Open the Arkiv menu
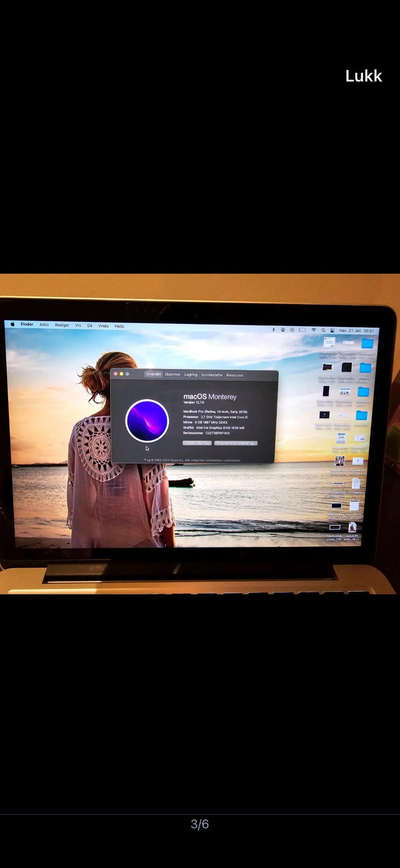 coord(44,325)
